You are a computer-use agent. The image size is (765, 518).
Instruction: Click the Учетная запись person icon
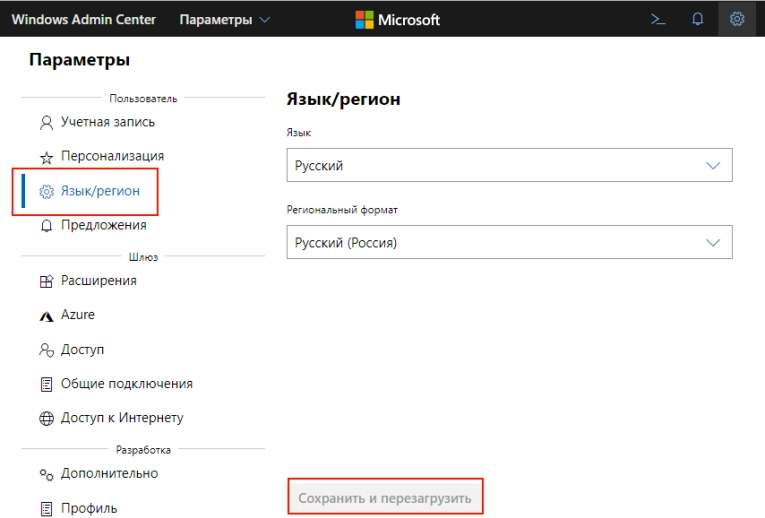tap(46, 122)
